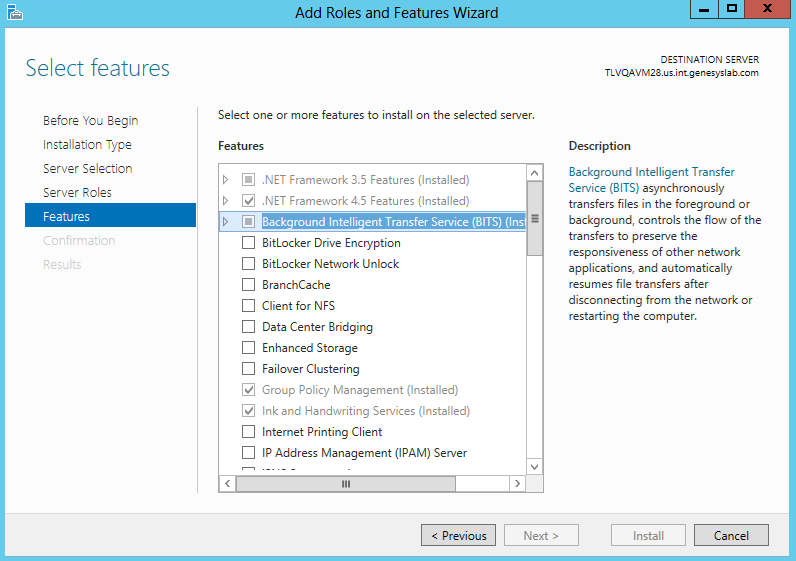
Task: Go to the Server Roles step
Action: (x=77, y=192)
